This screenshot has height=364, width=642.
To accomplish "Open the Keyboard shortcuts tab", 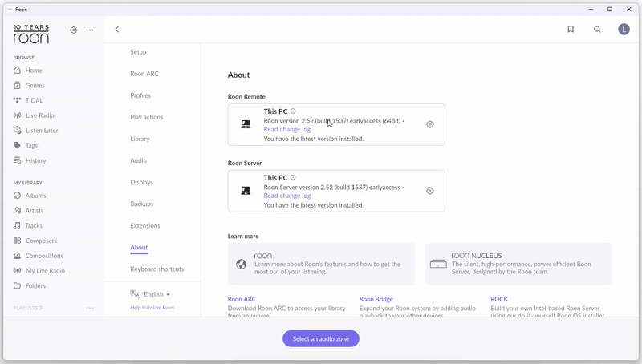I will click(157, 269).
